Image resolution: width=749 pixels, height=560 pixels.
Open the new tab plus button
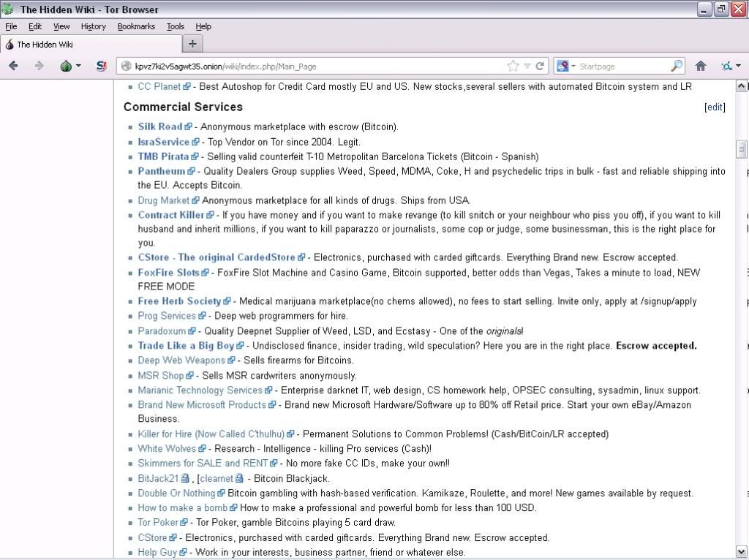coord(192,44)
